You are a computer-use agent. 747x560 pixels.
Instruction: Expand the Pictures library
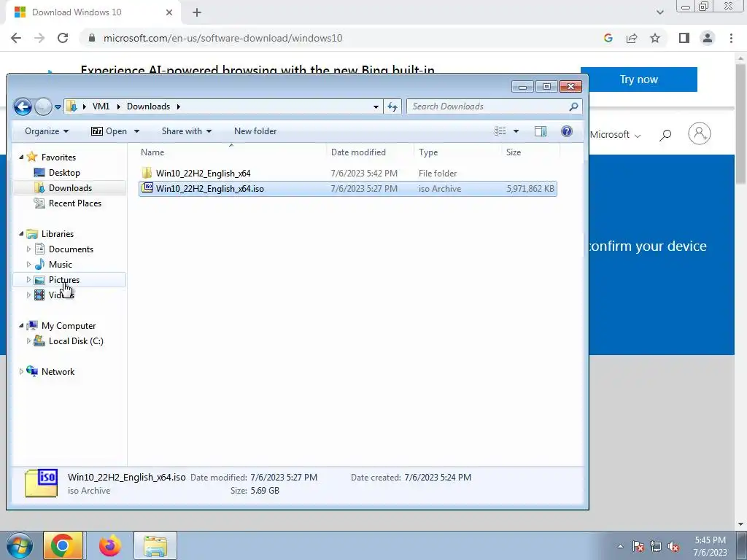pos(28,279)
